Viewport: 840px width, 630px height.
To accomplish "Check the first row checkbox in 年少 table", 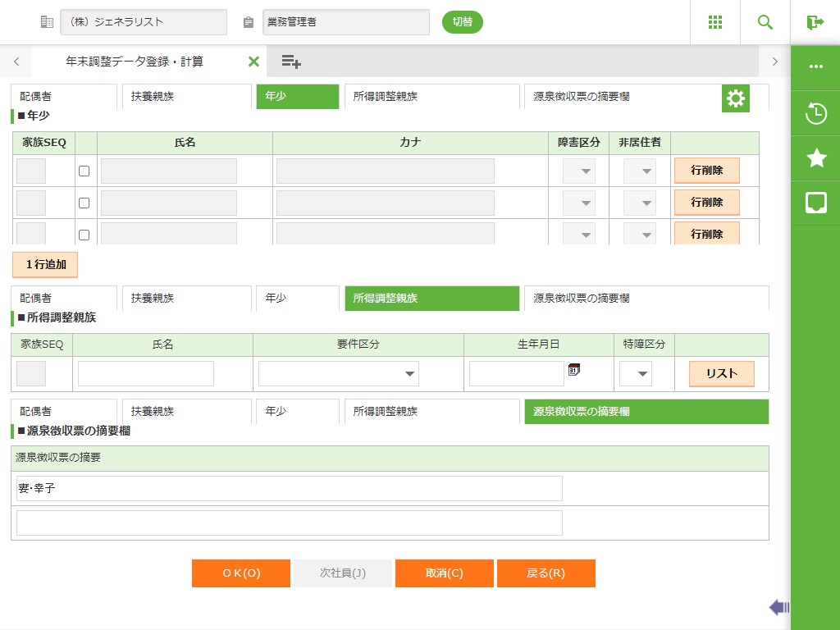I will [x=84, y=171].
